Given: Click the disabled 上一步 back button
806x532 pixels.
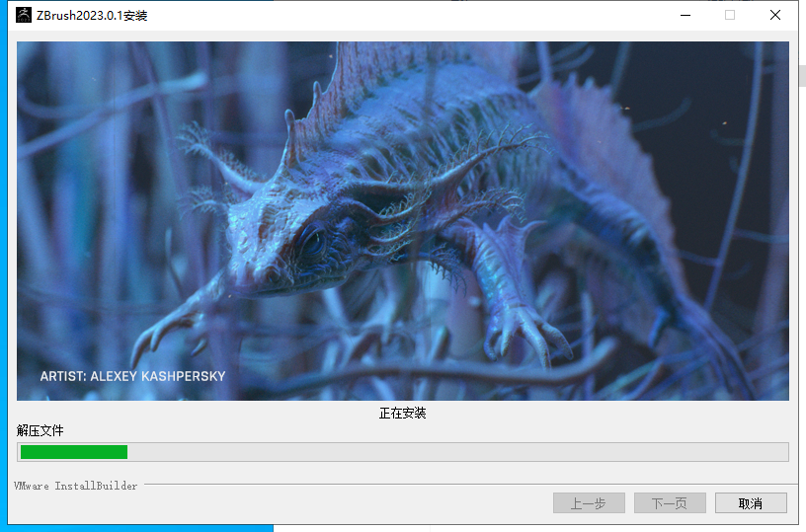Looking at the screenshot, I should click(x=589, y=503).
